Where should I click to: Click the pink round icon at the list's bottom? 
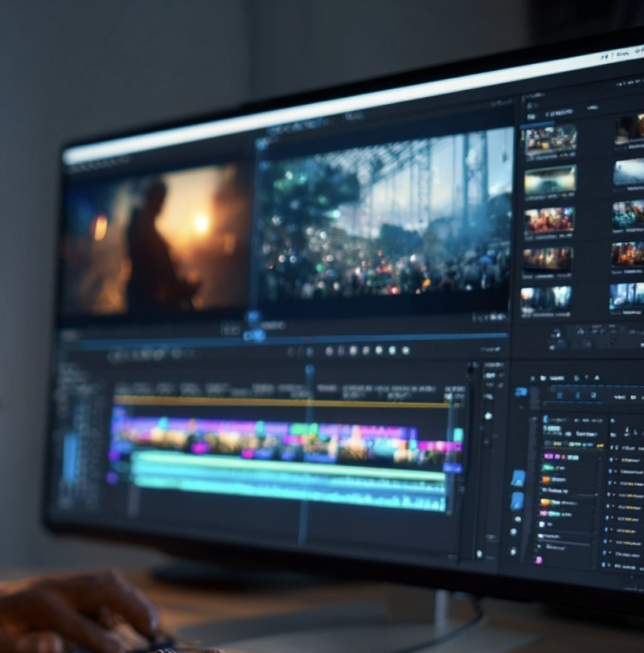point(538,560)
